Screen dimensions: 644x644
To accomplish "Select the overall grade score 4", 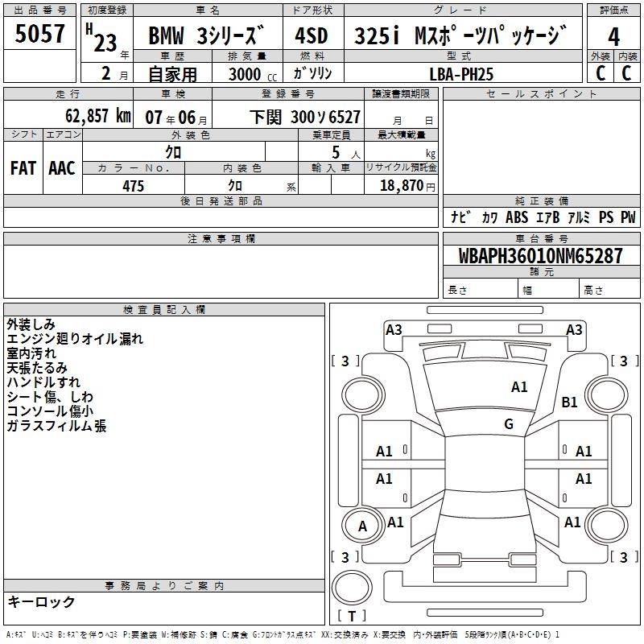I will coord(613,36).
